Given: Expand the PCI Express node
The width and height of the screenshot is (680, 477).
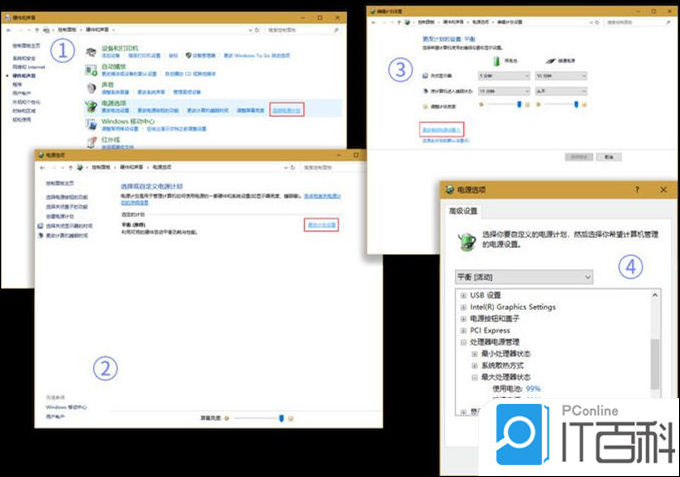Looking at the screenshot, I should point(463,330).
